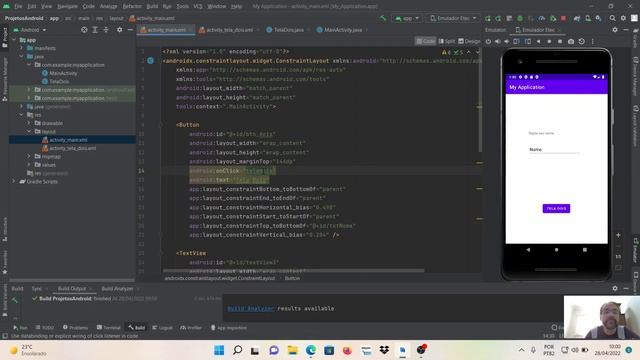This screenshot has height=360, width=640.
Task: Open Profiler tool window
Action: coord(191,327)
